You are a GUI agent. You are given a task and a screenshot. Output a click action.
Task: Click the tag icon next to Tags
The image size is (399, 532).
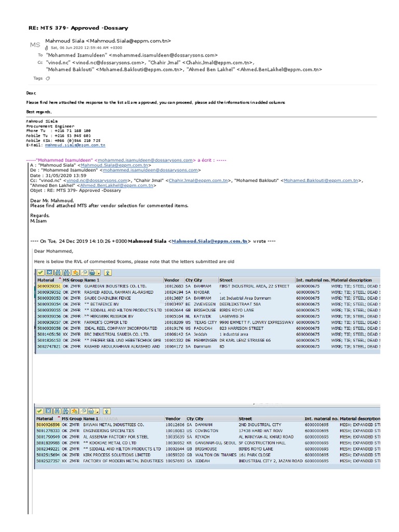point(48,78)
